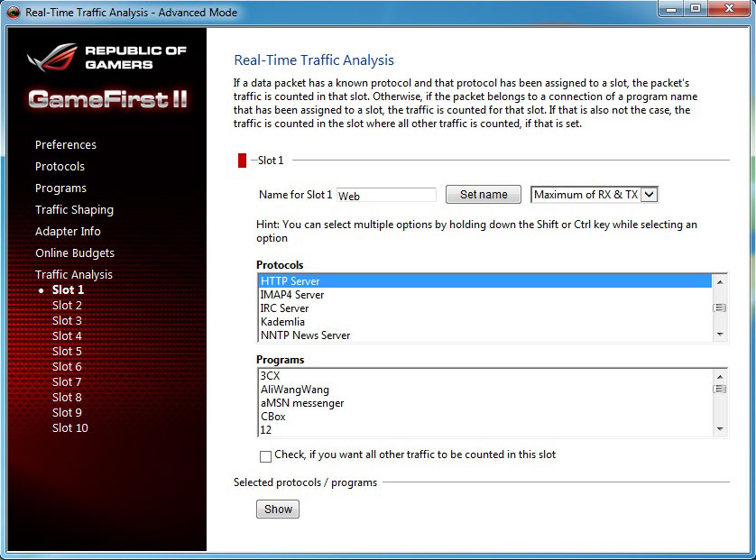
Task: Select IRC Server in the Protocols list
Action: [x=485, y=308]
